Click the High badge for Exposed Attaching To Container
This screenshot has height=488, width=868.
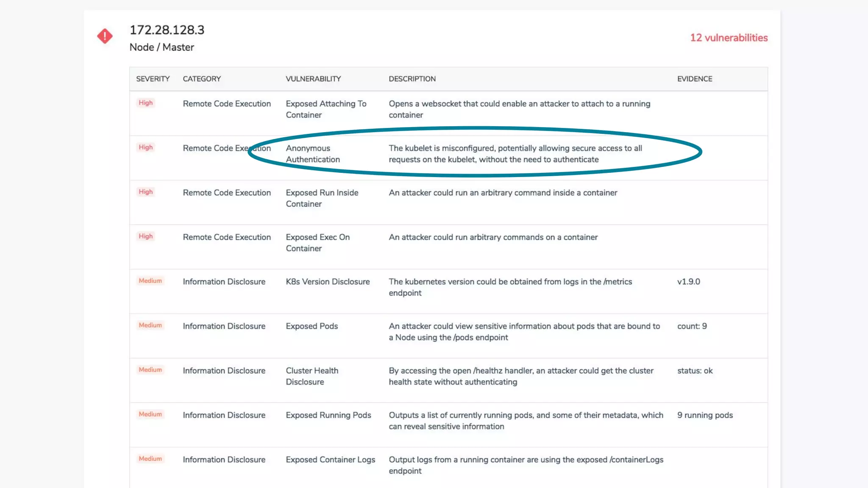tap(145, 103)
